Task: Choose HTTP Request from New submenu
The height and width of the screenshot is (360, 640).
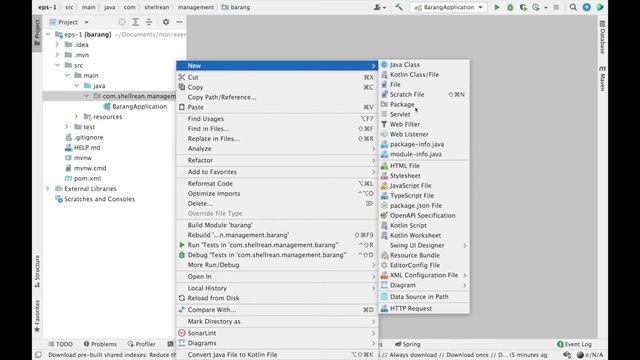Action: click(424, 309)
